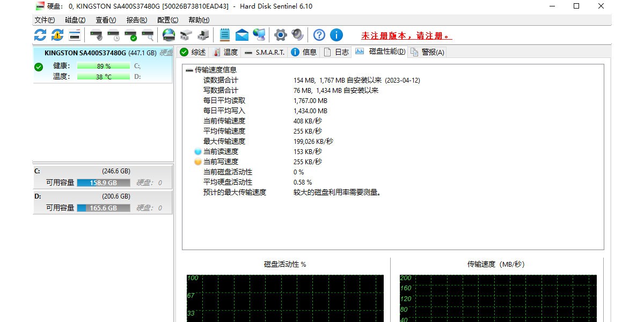This screenshot has width=644, height=322.
Task: Open the blue notepad report icon
Action: [225, 35]
